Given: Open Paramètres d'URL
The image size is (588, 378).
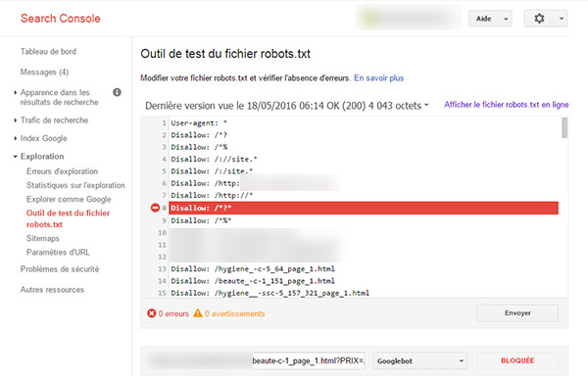Looking at the screenshot, I should tap(58, 252).
